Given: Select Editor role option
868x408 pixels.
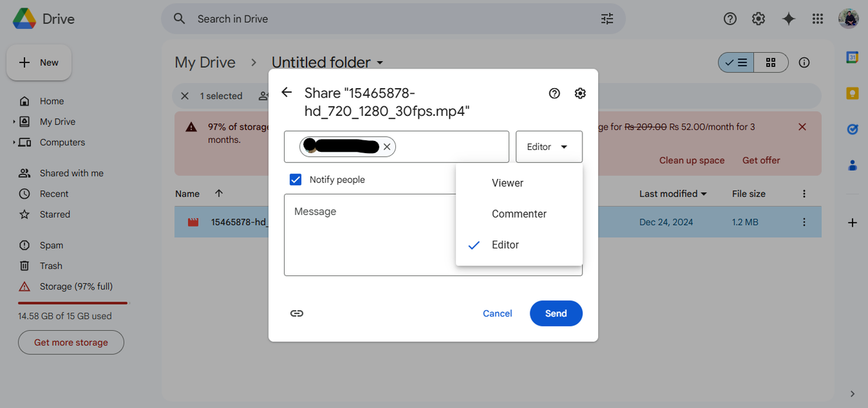Looking at the screenshot, I should click(519, 245).
